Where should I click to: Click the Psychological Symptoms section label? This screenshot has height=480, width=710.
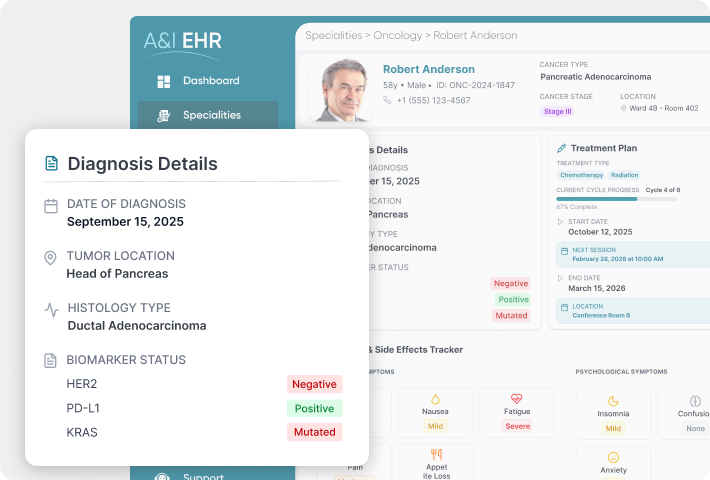621,372
